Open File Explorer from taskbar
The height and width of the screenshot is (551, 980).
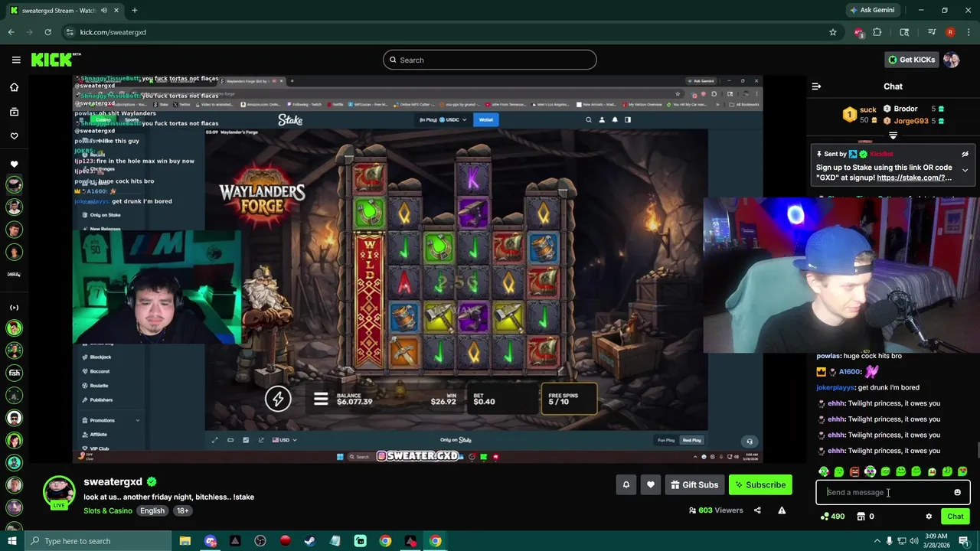(185, 541)
